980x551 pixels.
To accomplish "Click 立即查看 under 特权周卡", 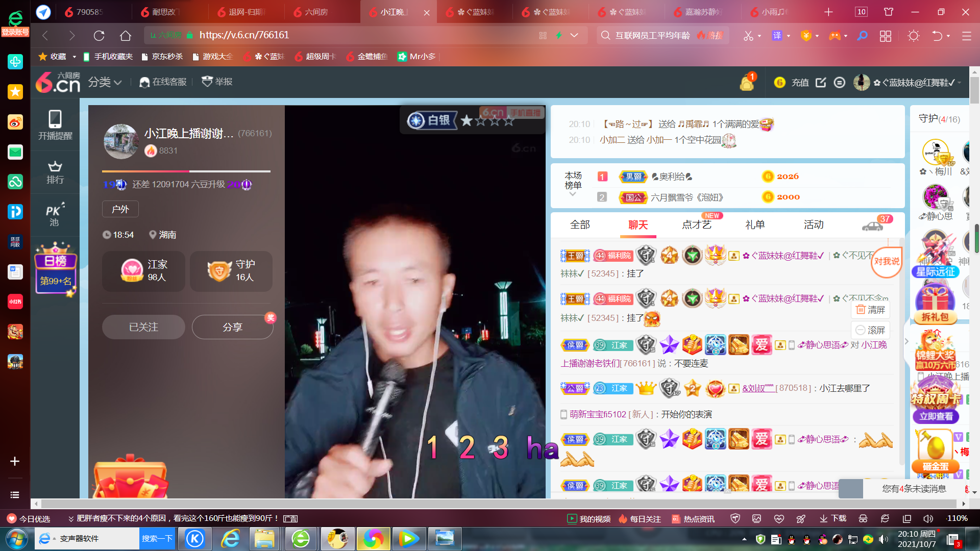I will tap(936, 416).
